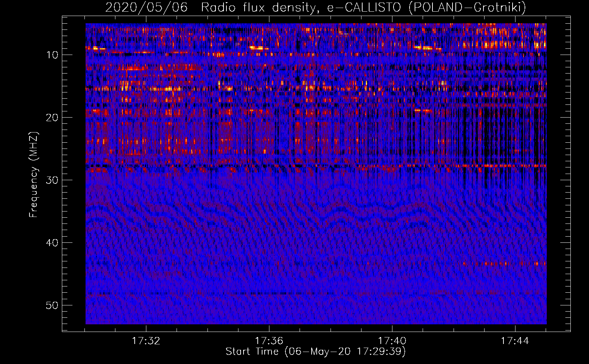589x364 pixels.
Task: Click the 10 MHz frequency tick label
Action: click(52, 55)
